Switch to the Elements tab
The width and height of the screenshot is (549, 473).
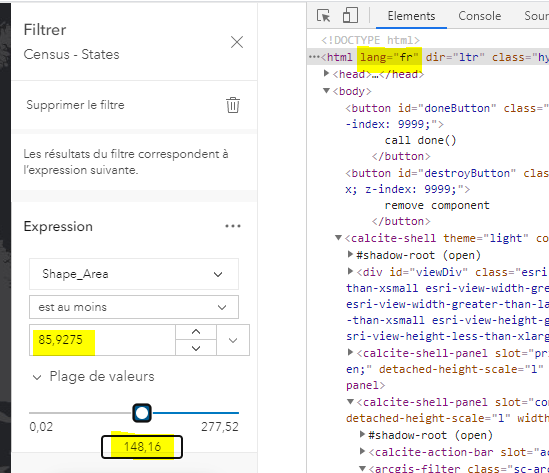(411, 16)
